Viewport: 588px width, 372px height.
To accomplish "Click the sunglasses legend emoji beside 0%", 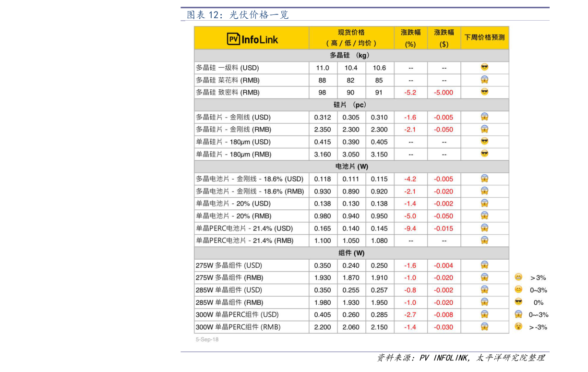I will tap(518, 302).
